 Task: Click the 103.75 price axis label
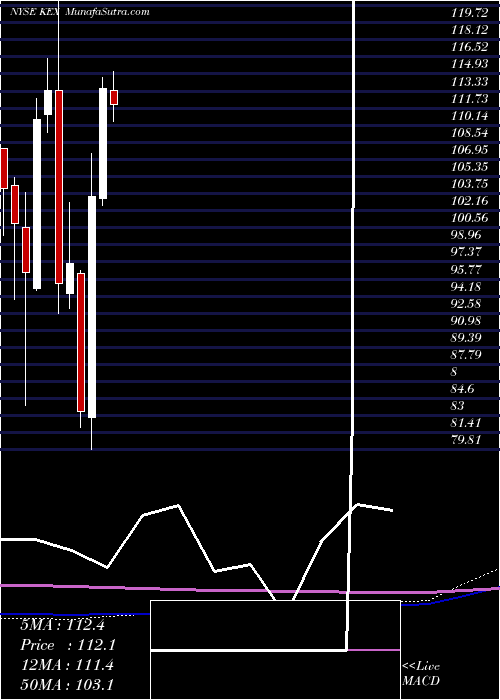pos(469,183)
